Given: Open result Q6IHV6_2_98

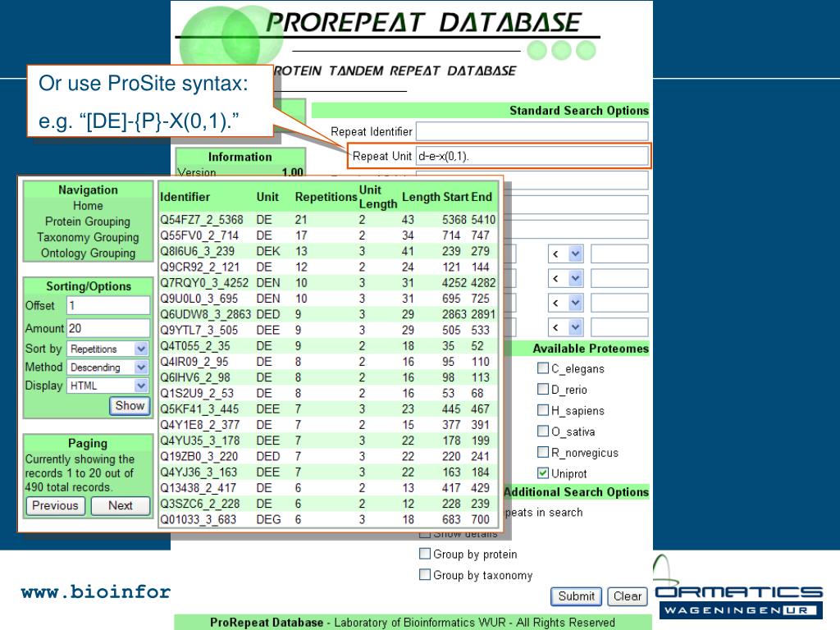Looking at the screenshot, I should click(195, 377).
